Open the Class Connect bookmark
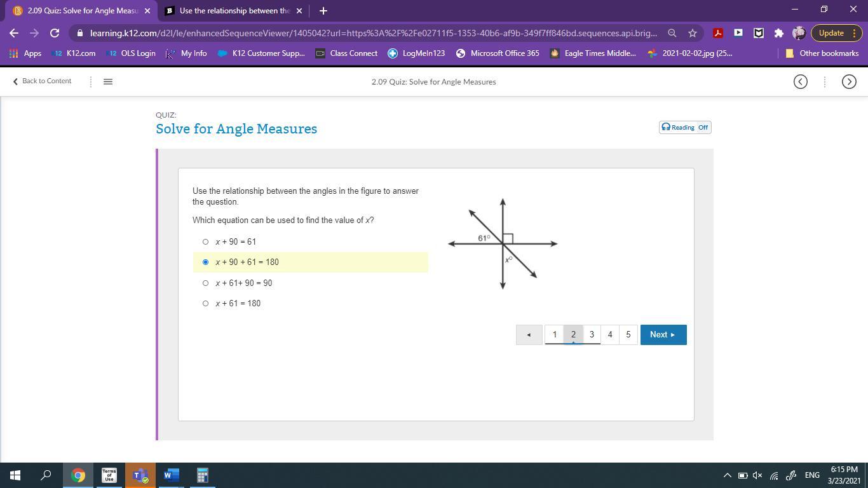 click(346, 53)
